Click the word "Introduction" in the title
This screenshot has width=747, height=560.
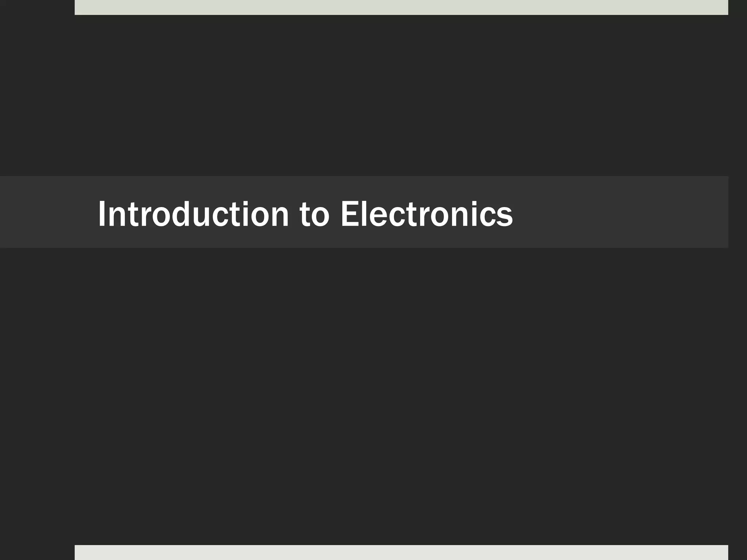pyautogui.click(x=193, y=214)
